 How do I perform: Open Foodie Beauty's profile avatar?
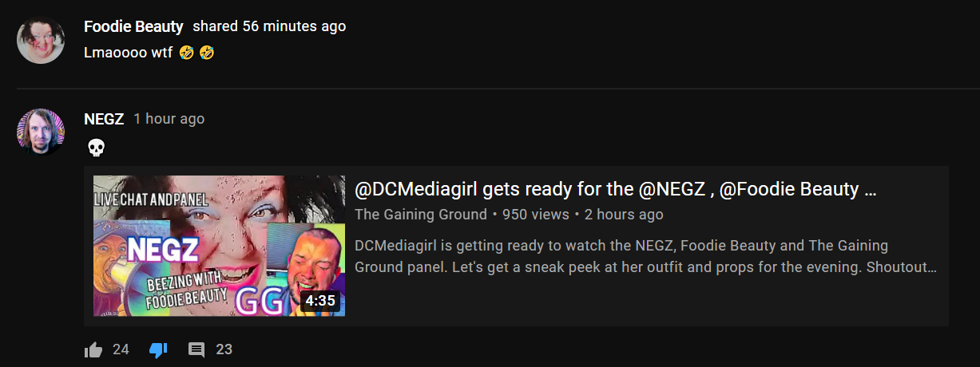pos(41,40)
